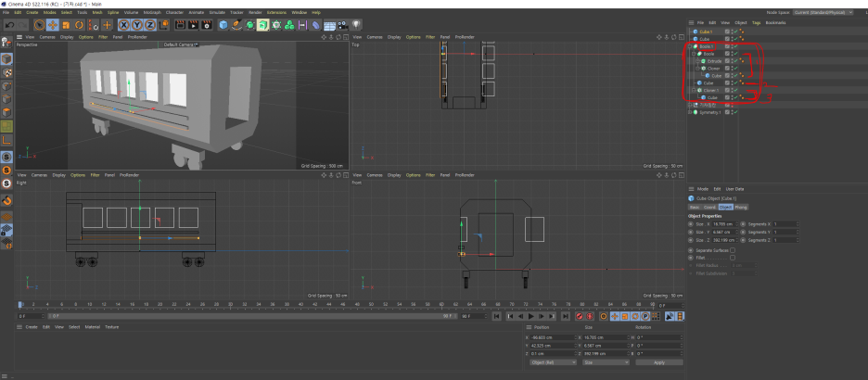Screen dimensions: 868x380
Task: Open Material Manager Create menu
Action: click(x=32, y=327)
